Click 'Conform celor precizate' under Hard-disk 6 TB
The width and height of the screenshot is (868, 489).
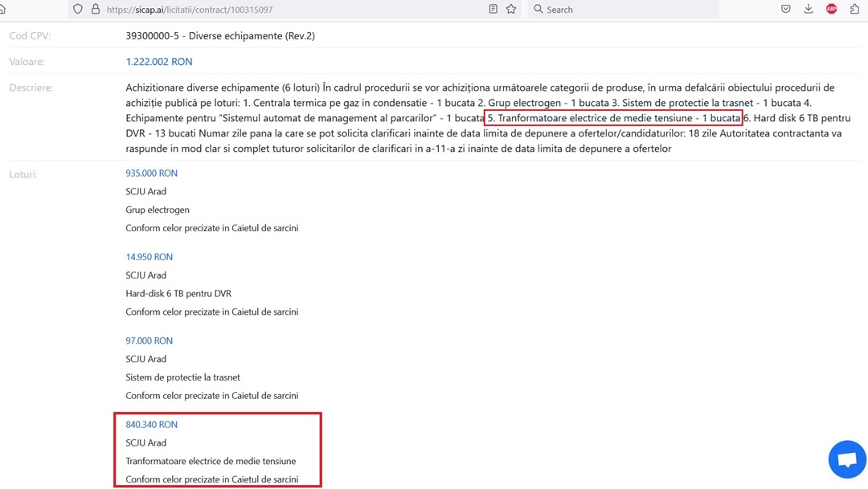(212, 312)
